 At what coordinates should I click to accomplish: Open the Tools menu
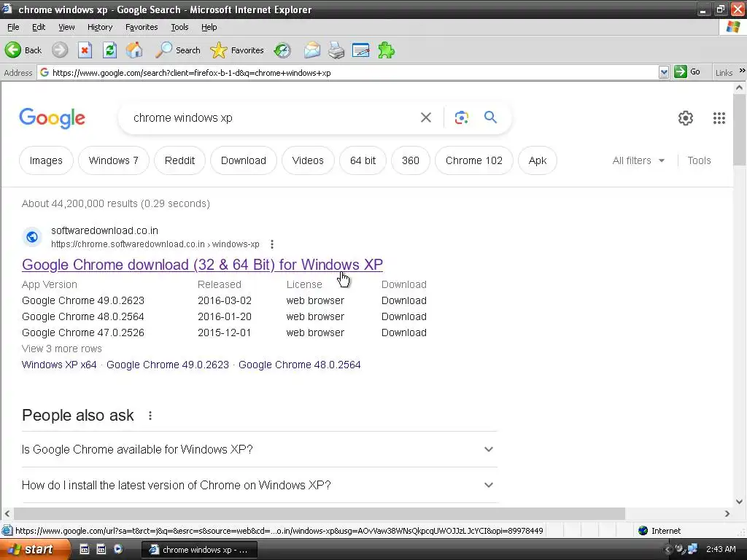(x=179, y=27)
